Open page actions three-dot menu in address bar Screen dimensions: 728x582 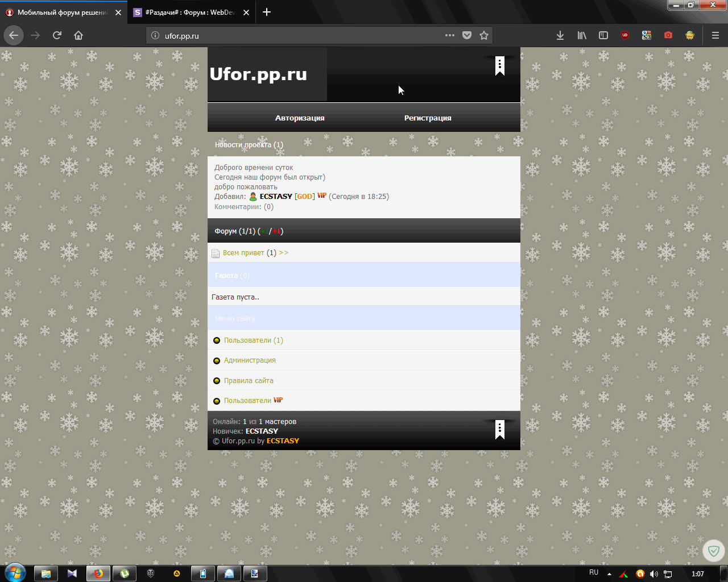point(450,35)
